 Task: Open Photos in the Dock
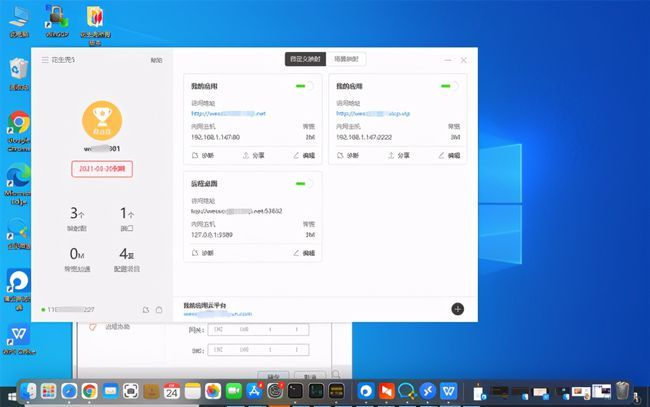213,391
